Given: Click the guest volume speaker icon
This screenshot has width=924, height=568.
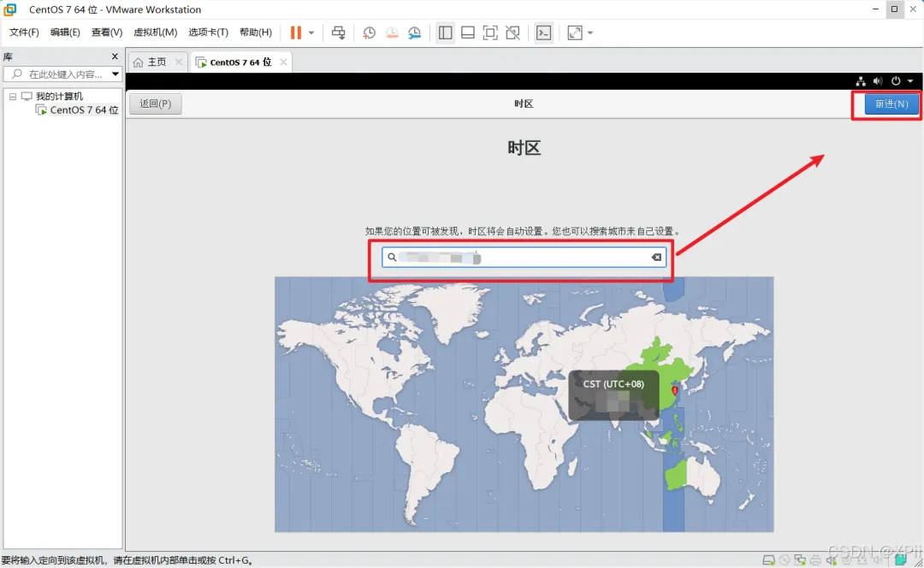Looking at the screenshot, I should tap(878, 81).
